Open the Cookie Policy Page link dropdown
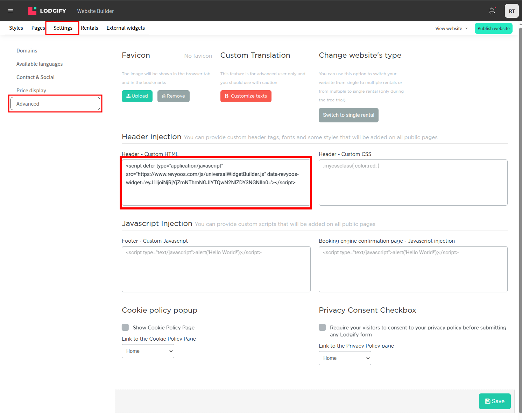522x420 pixels. [x=148, y=351]
